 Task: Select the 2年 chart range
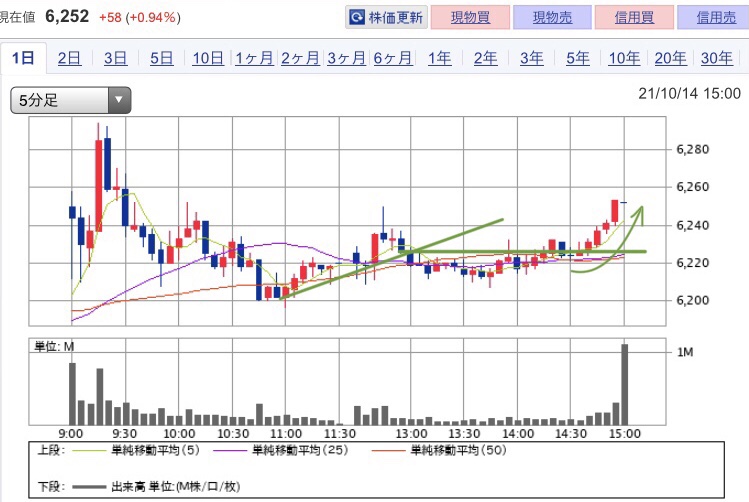point(485,58)
